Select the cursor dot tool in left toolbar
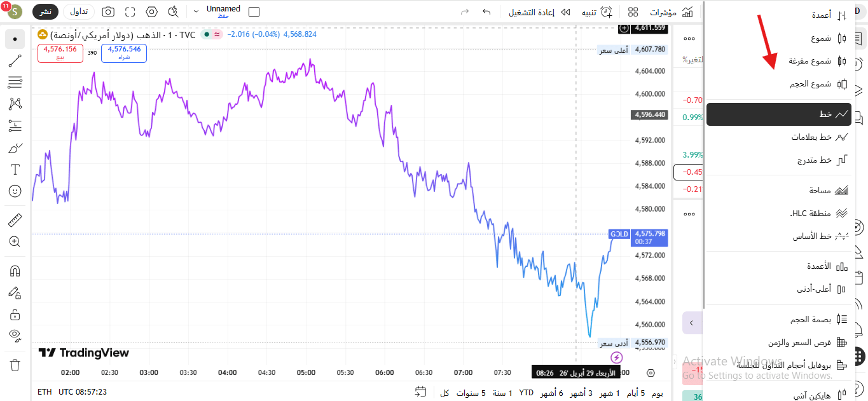Image resolution: width=868 pixels, height=401 pixels. pos(15,39)
